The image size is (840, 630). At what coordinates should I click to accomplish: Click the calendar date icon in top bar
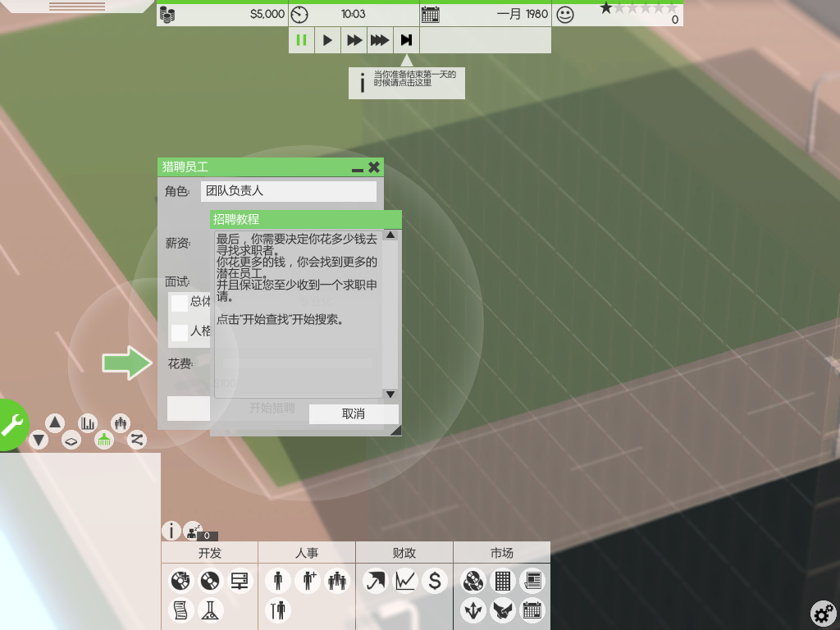pyautogui.click(x=430, y=15)
